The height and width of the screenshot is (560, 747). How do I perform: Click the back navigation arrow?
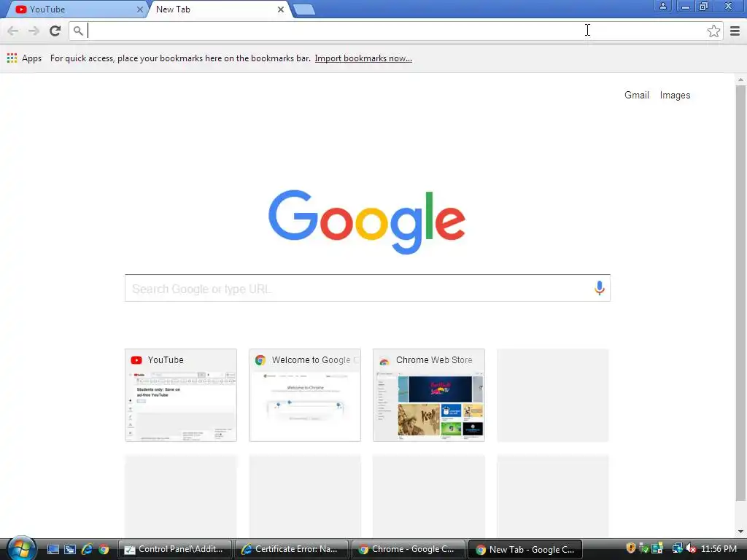[x=13, y=31]
